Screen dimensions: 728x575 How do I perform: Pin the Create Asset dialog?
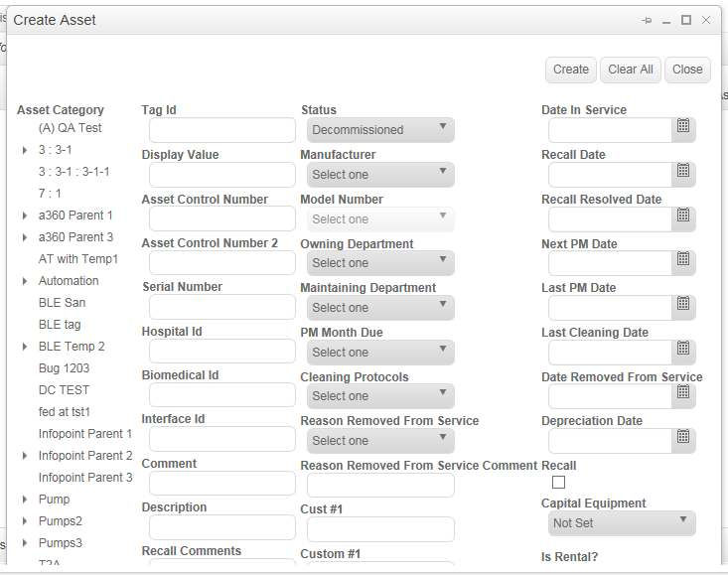647,20
